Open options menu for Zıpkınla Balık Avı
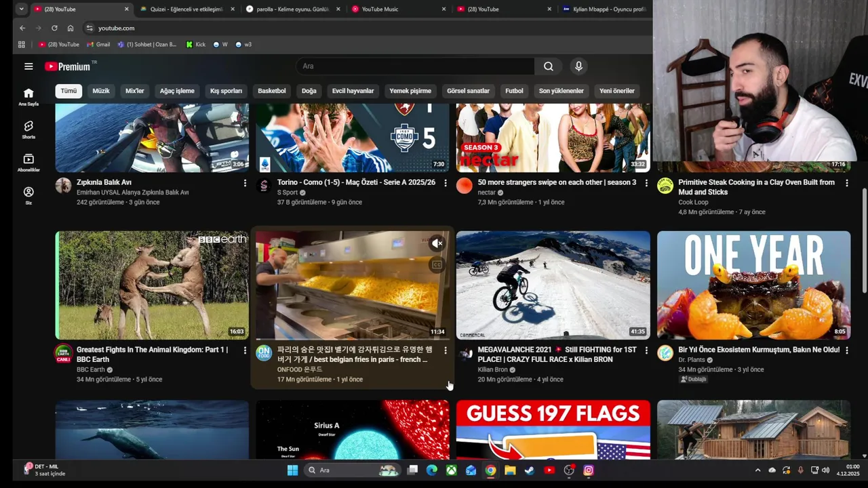The width and height of the screenshot is (868, 488). 245,183
